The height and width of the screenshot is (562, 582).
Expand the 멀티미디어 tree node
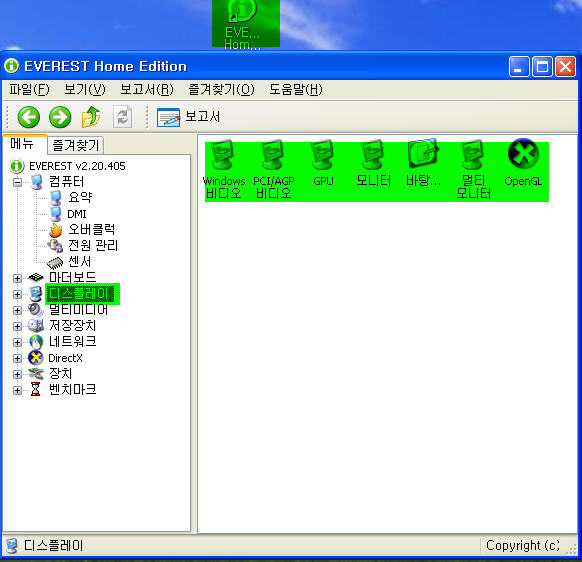pos(17,310)
